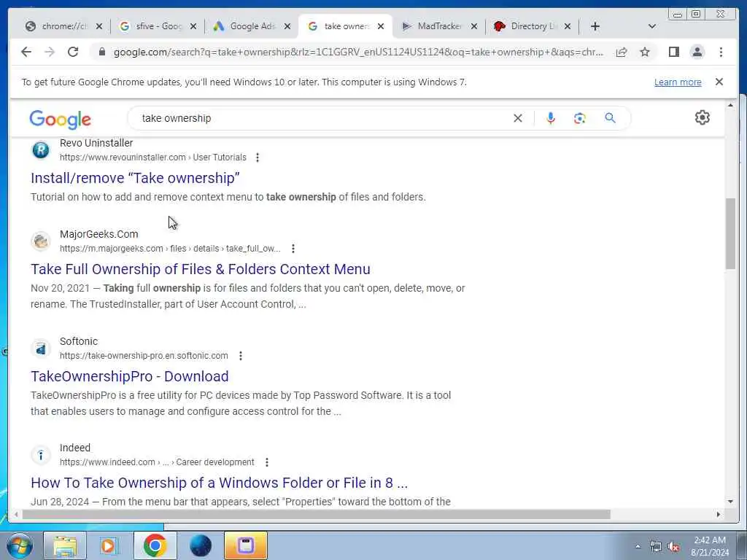Viewport: 747px width, 560px height.
Task: Show hidden system tray icons
Action: (638, 546)
